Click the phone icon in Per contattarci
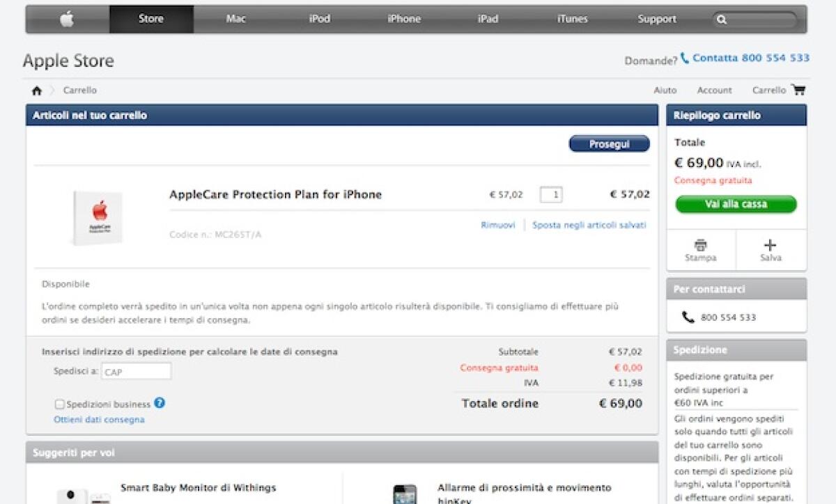Viewport: 836px width, 504px height. pyautogui.click(x=688, y=317)
